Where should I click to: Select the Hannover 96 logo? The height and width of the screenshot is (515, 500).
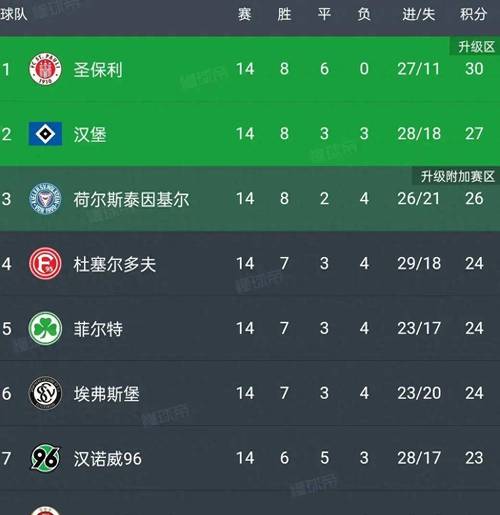click(45, 458)
